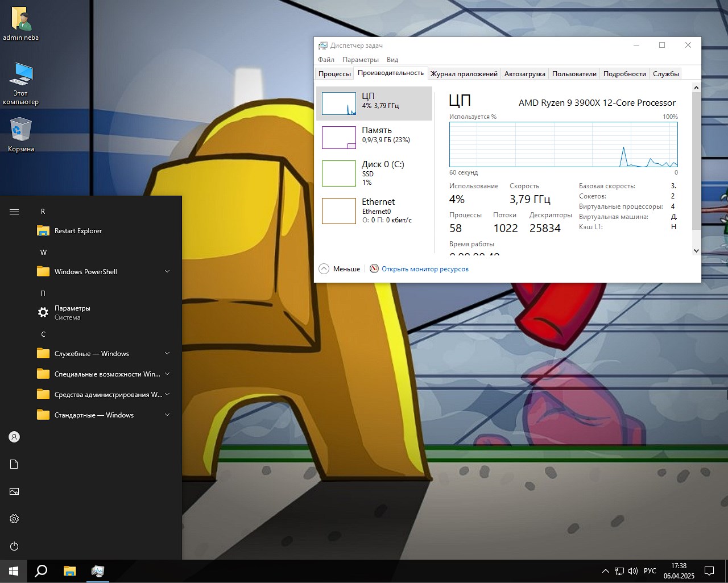Click the Power icon in Start menu
The width and height of the screenshot is (728, 583).
(14, 546)
